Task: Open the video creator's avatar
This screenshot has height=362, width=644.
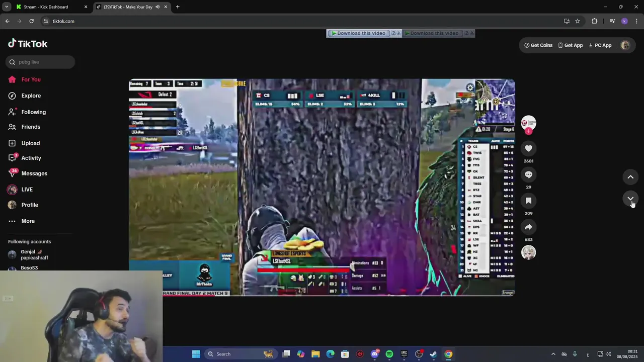Action: tap(528, 123)
